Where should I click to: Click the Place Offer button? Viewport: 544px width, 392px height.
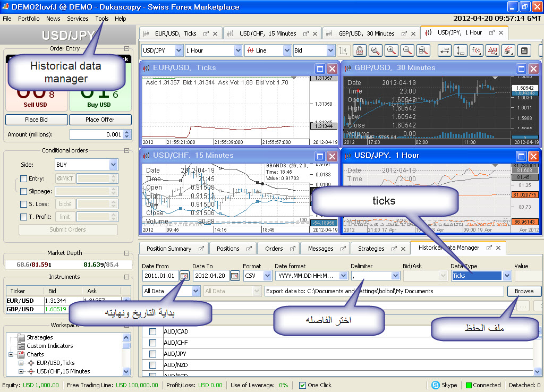click(100, 120)
